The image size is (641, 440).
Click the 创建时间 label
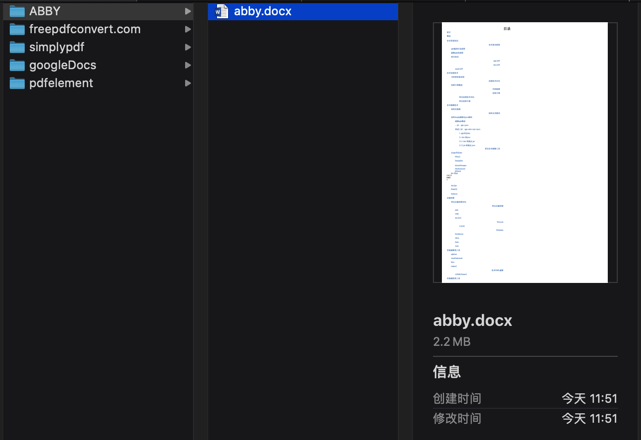tap(457, 399)
